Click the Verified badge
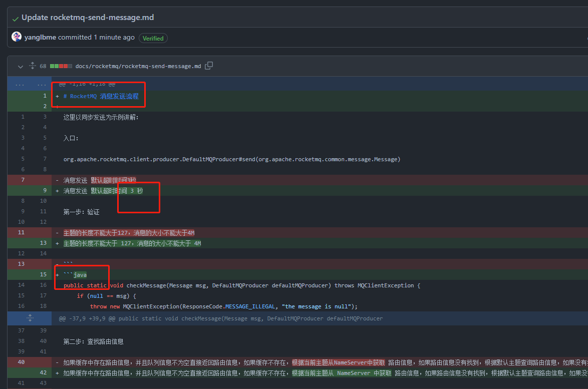The height and width of the screenshot is (389, 588). [x=153, y=38]
